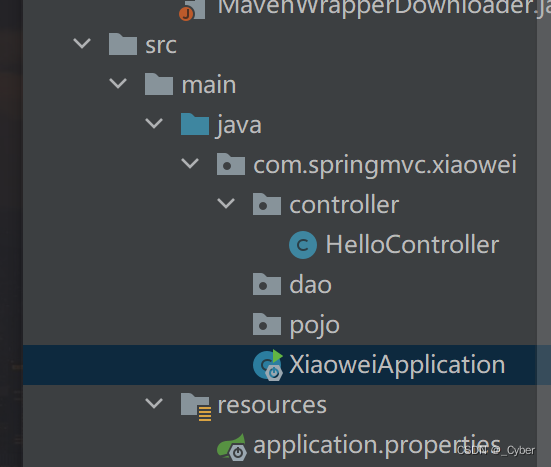Click the pojo package icon
This screenshot has width=551, height=467.
(x=267, y=324)
